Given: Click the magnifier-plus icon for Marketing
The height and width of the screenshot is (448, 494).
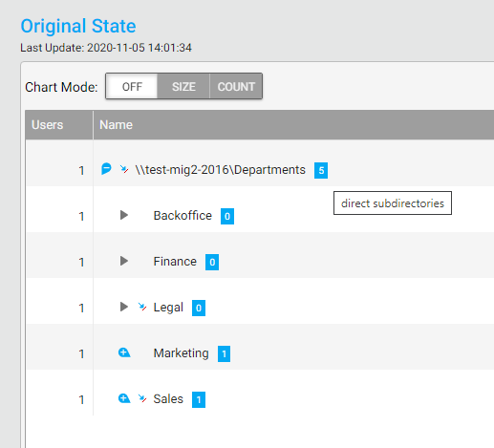Looking at the screenshot, I should 124,352.
